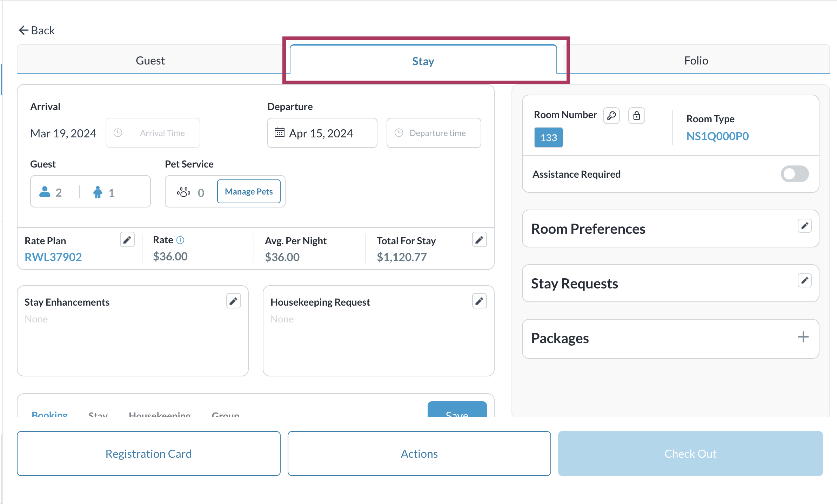Click the RWL37902 rate plan link
This screenshot has width=837, height=504.
point(53,257)
